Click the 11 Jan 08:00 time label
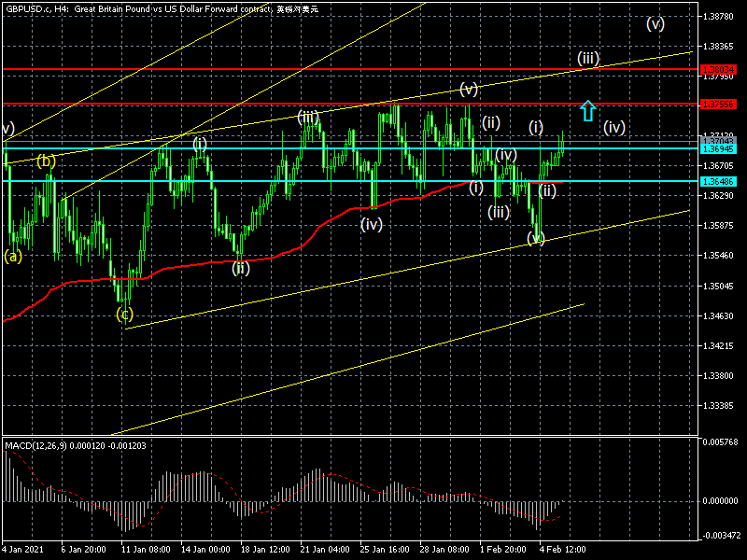 tap(146, 549)
